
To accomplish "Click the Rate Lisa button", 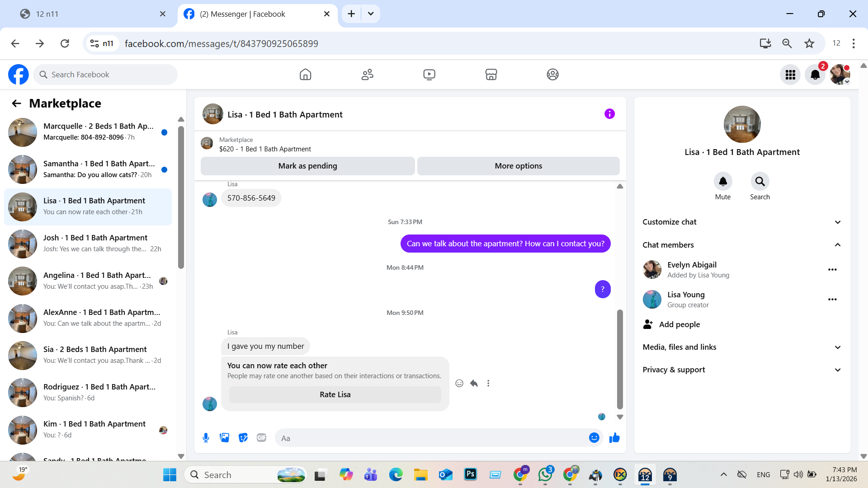I will point(335,394).
